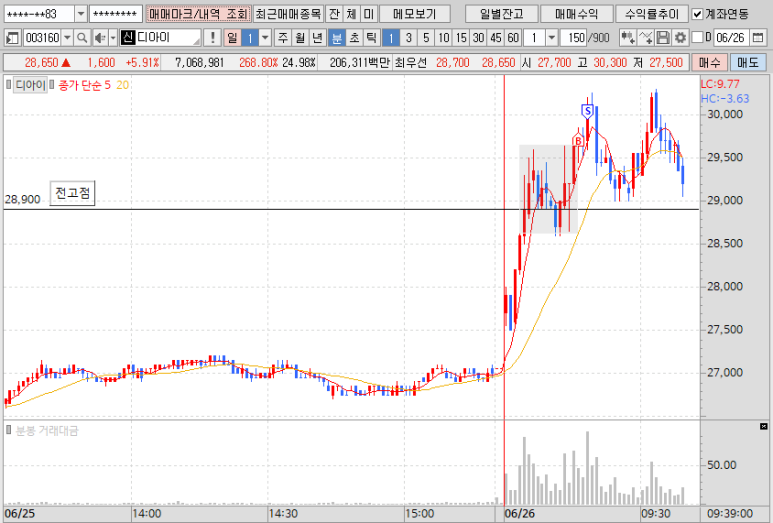Click the yellow 20 moving average label
Screen dimensions: 773x523
(122, 85)
